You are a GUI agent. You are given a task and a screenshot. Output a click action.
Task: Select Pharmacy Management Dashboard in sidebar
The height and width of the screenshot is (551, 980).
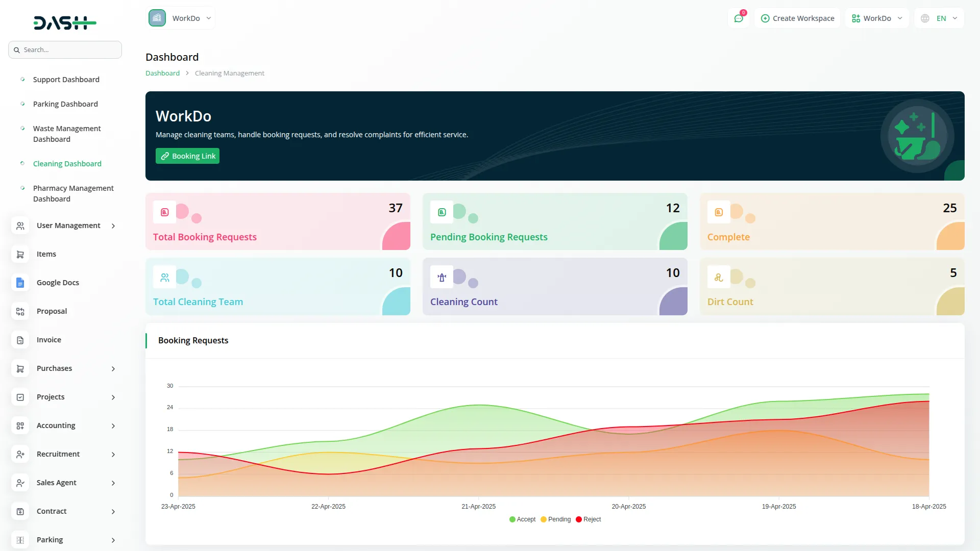click(x=73, y=193)
